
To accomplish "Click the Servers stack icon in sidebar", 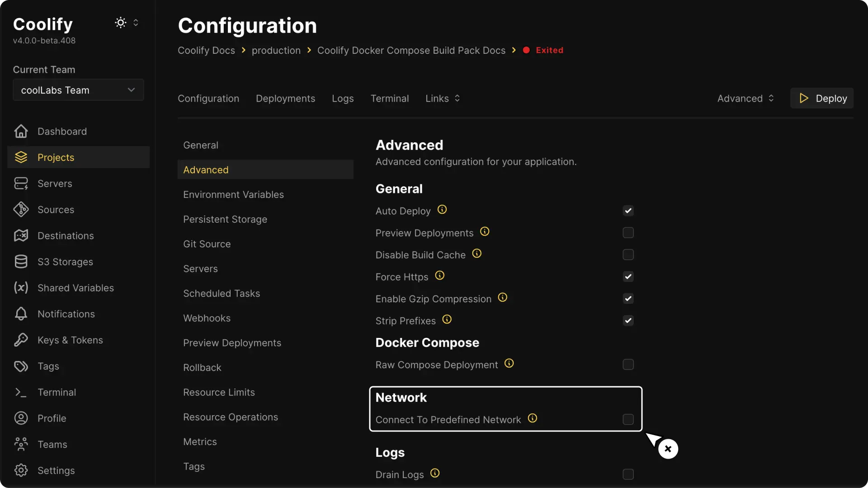I will pos(21,183).
